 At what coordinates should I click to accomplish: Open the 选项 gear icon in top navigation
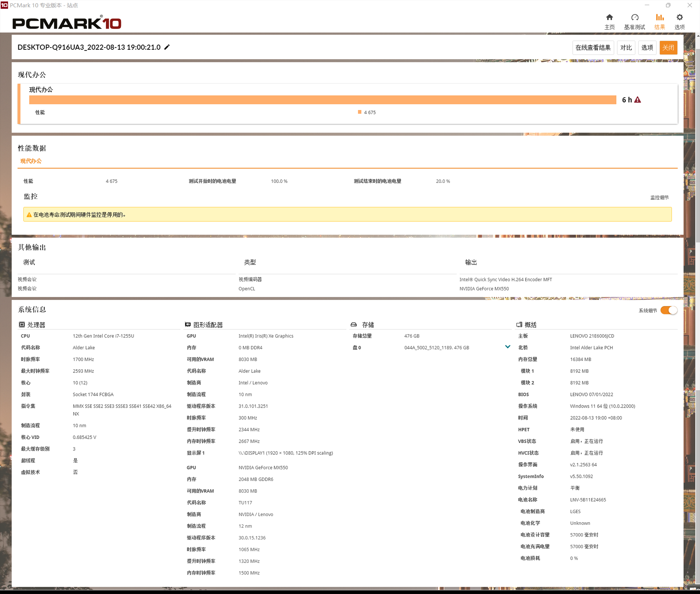point(680,17)
